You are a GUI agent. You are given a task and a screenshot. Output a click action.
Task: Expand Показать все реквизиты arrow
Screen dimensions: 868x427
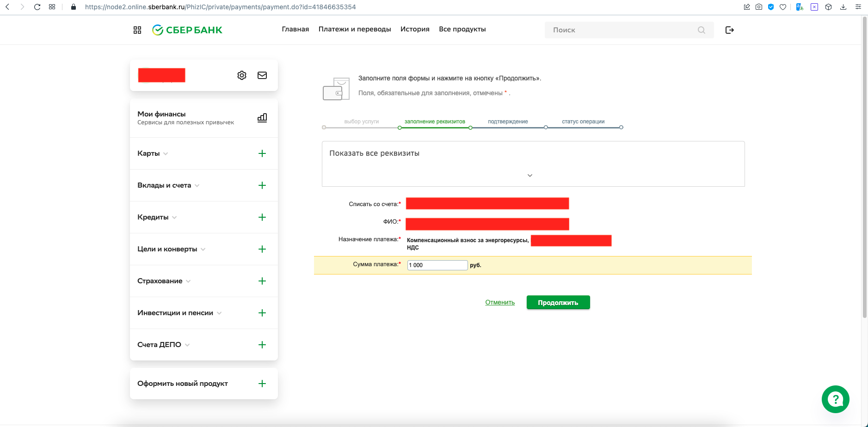pos(530,176)
